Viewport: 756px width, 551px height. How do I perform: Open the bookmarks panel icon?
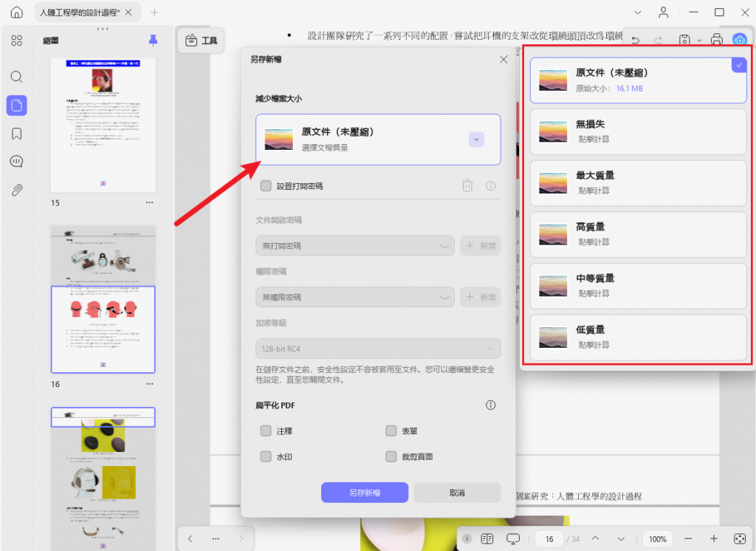(16, 133)
